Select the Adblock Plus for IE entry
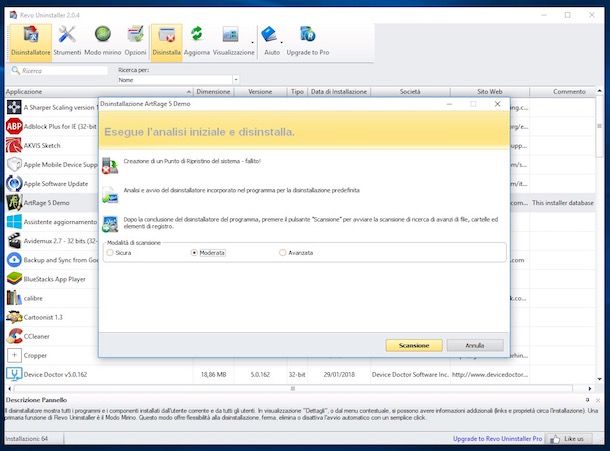 (51, 126)
